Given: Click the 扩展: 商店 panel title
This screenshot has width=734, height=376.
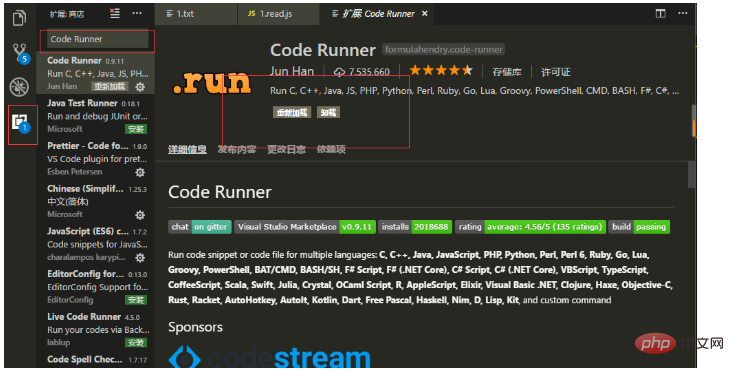Looking at the screenshot, I should pos(67,14).
